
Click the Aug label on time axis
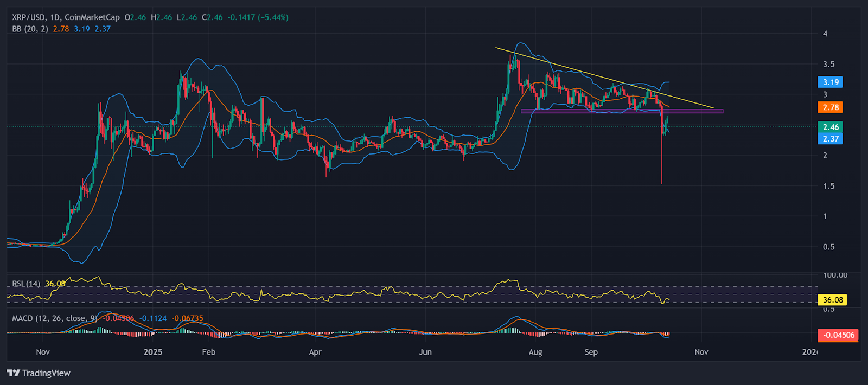[535, 352]
